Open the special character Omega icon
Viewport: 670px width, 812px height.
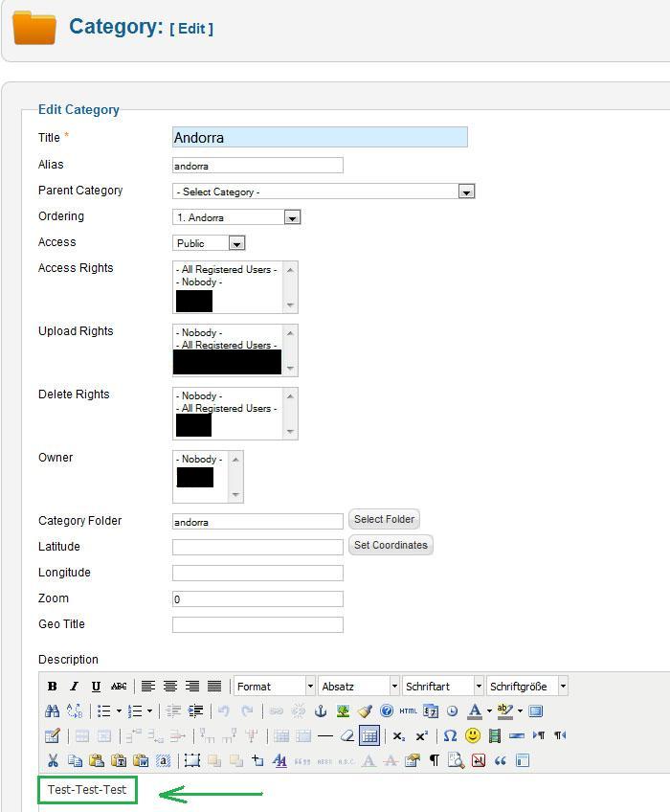pos(450,735)
